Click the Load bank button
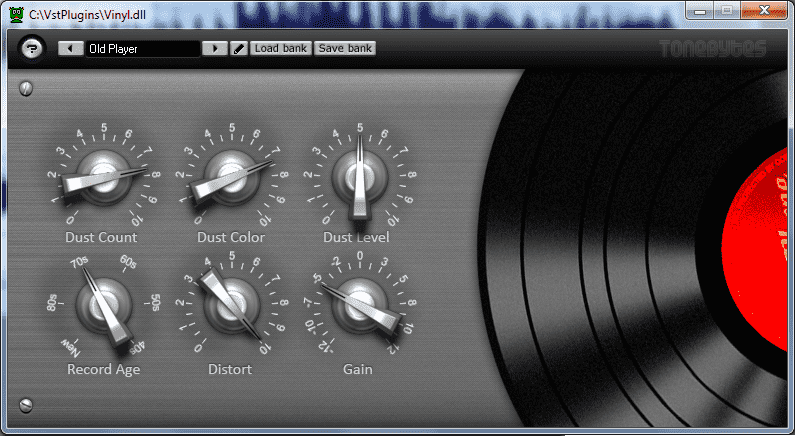Viewport: 795px width, 436px height. [280, 49]
